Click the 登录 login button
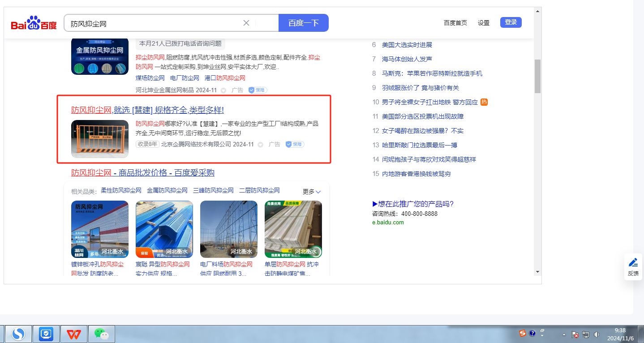The image size is (644, 343). point(511,22)
